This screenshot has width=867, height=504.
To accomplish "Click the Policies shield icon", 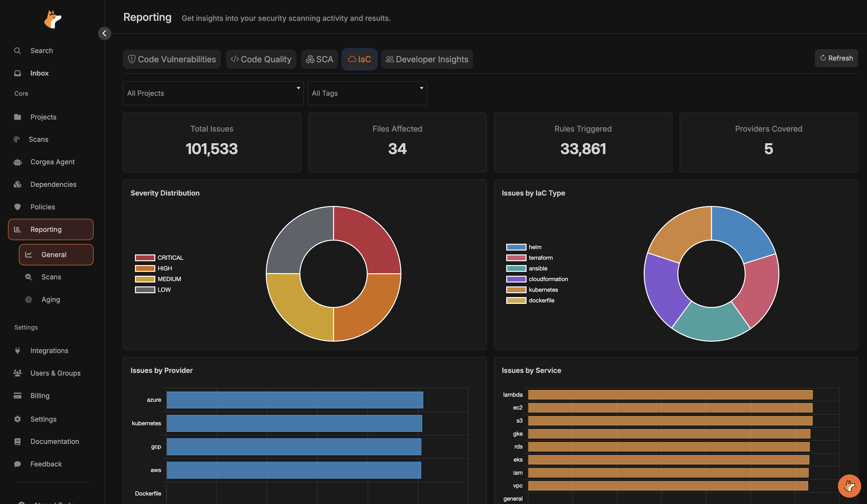I will (17, 207).
